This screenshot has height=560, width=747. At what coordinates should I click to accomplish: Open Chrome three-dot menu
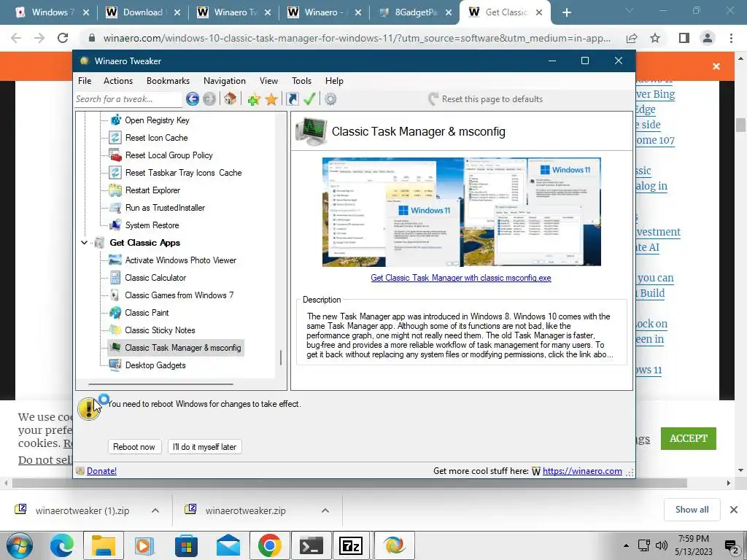731,38
